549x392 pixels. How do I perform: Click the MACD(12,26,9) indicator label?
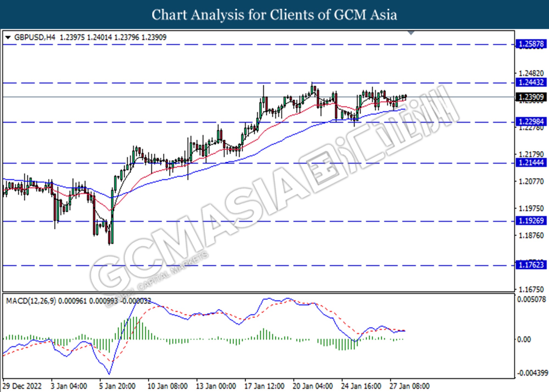coord(31,301)
